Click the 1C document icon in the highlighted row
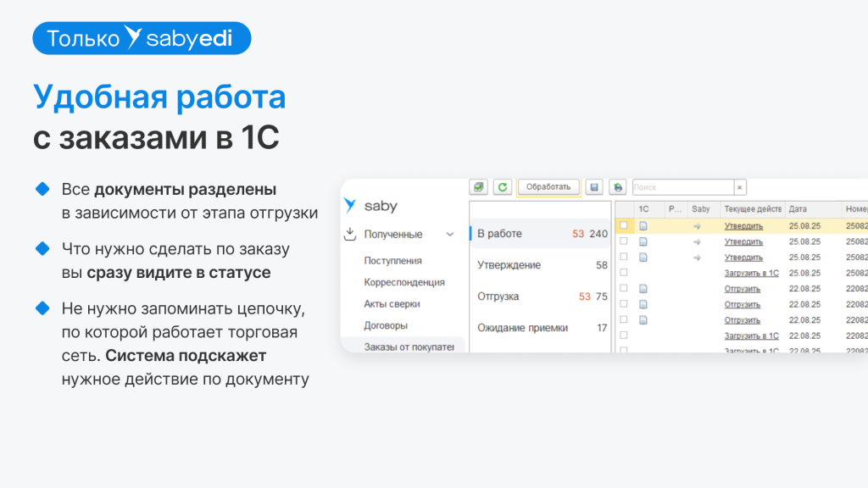The height and width of the screenshot is (488, 868). pos(643,225)
